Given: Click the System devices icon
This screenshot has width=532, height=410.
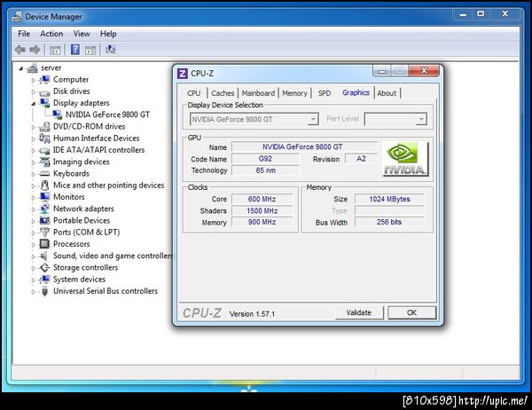Looking at the screenshot, I should [x=44, y=280].
